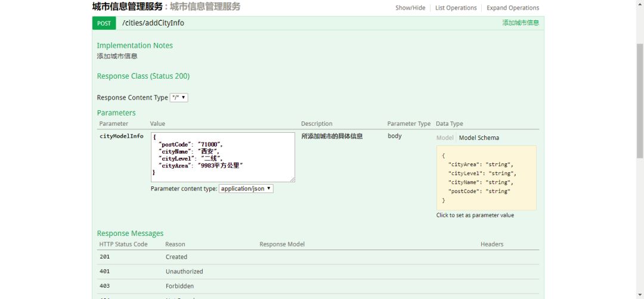Screen dimensions: 644x299
Task: Click the Description column header
Action: click(x=317, y=123)
